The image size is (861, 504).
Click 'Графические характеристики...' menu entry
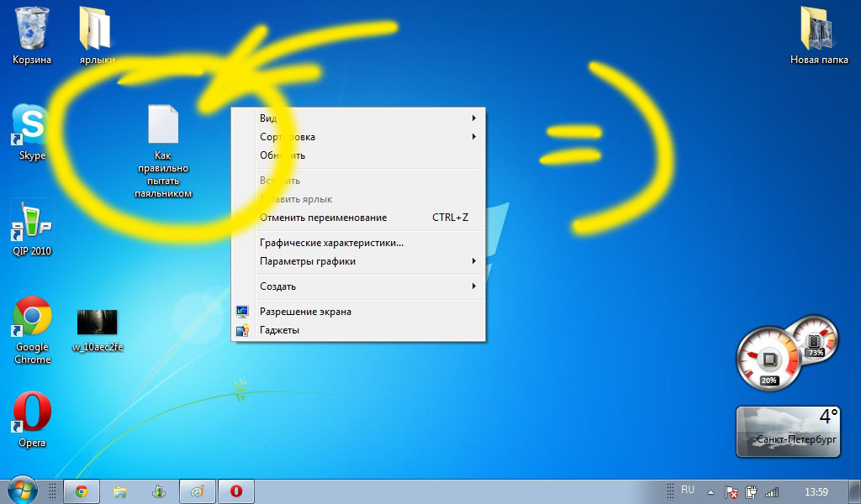331,243
